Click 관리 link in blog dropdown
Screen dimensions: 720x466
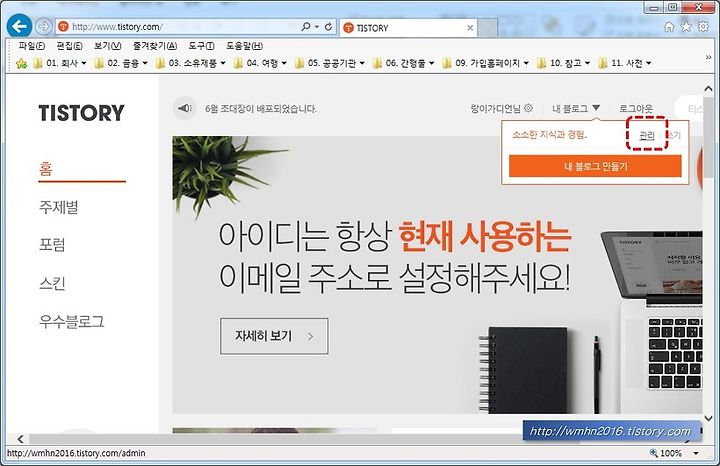647,135
